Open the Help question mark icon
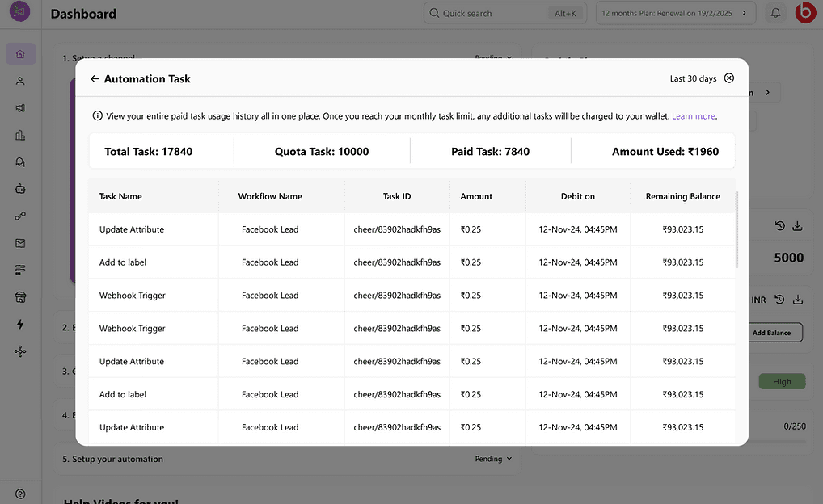823x504 pixels. coord(20,494)
